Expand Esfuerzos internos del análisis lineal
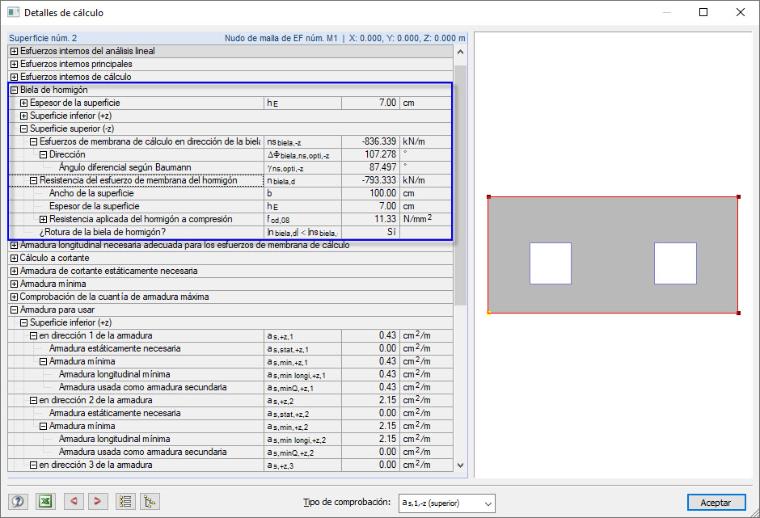Screen dimensions: 760x518 click(x=14, y=51)
